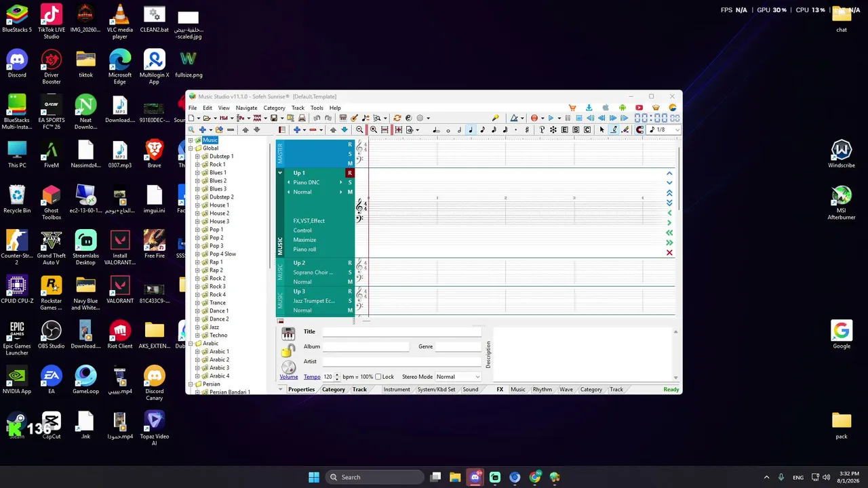Screen dimensions: 868x488
Task: Open dropdown arrow next to Record button
Action: [x=542, y=119]
